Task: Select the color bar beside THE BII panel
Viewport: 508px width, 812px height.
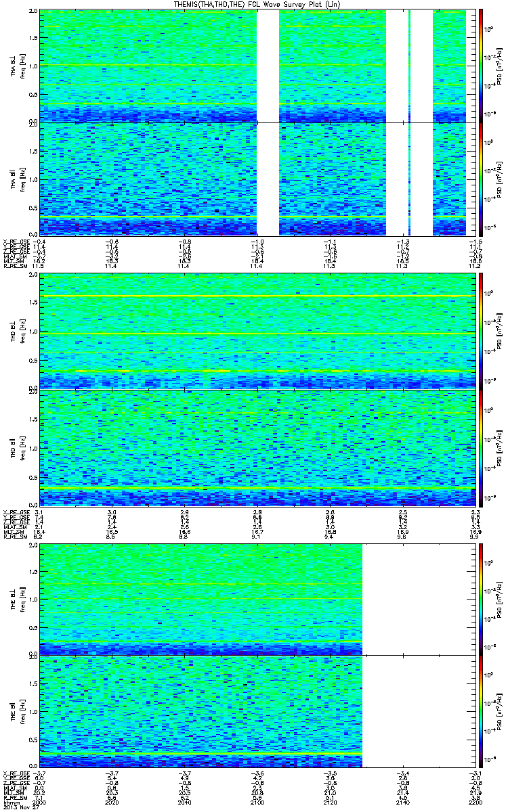Action: (x=481, y=711)
